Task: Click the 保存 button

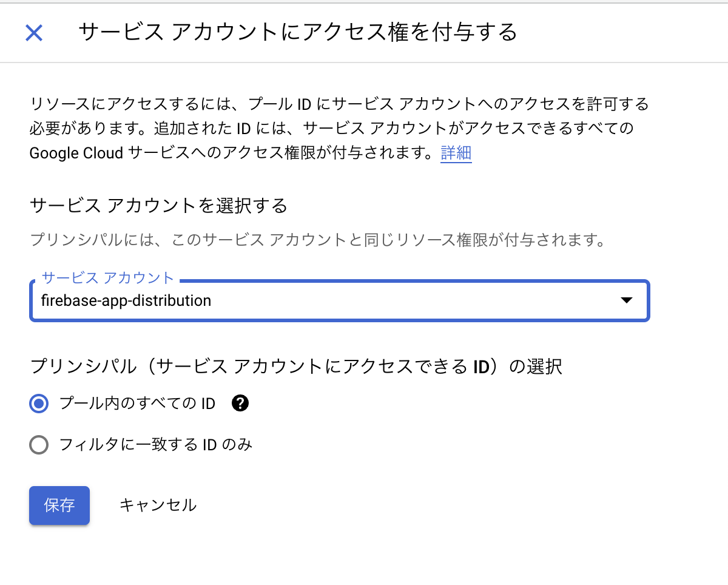Action: tap(59, 505)
